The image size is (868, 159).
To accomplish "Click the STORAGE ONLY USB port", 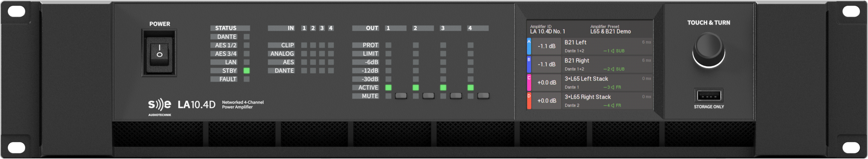I will pyautogui.click(x=709, y=96).
